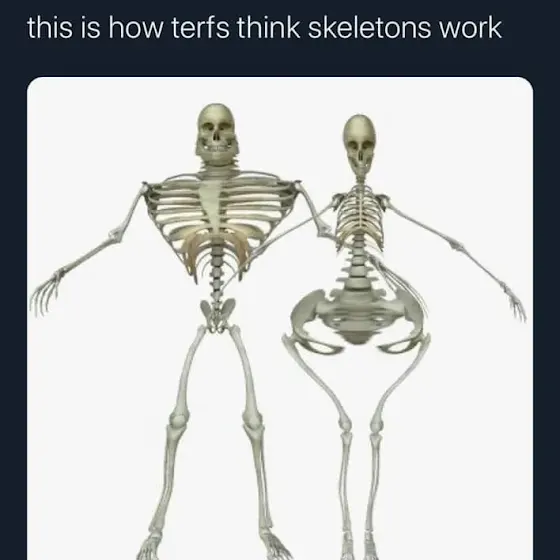Click the left skeleton's sternum
The width and height of the screenshot is (560, 560).
pyautogui.click(x=214, y=205)
